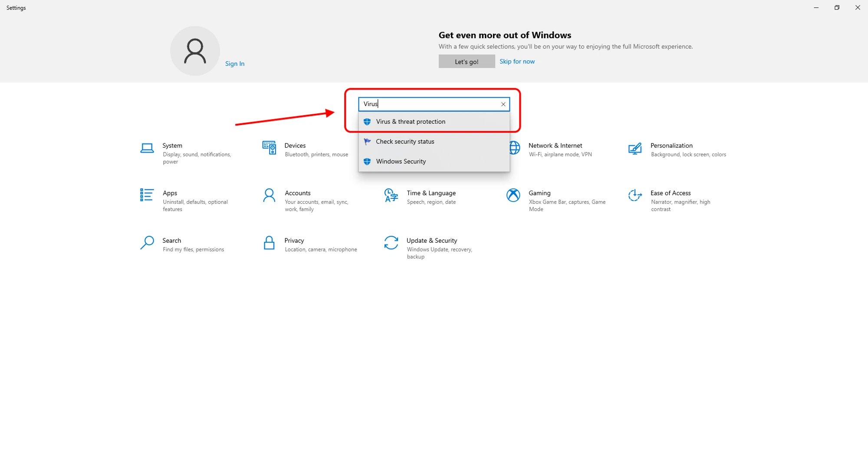Clear the search box with X
This screenshot has height=469, width=868.
pyautogui.click(x=503, y=104)
